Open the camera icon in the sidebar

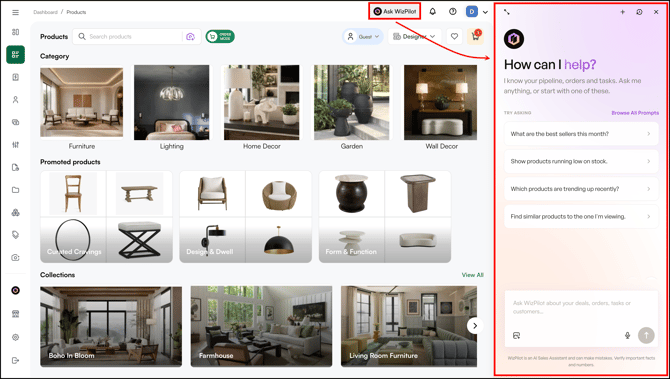(x=15, y=258)
